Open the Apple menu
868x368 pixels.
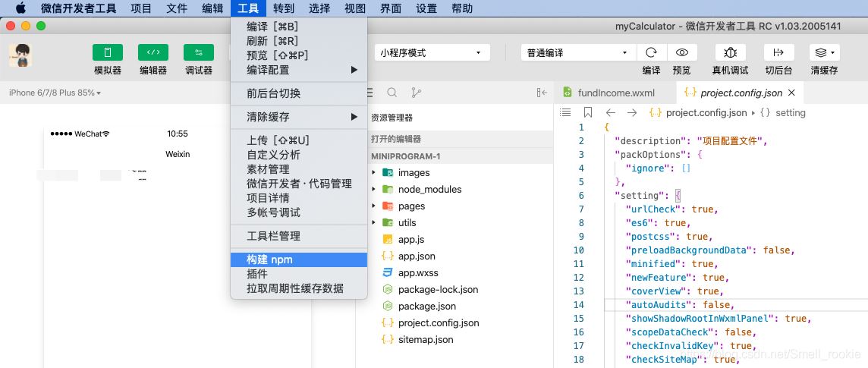pyautogui.click(x=20, y=8)
